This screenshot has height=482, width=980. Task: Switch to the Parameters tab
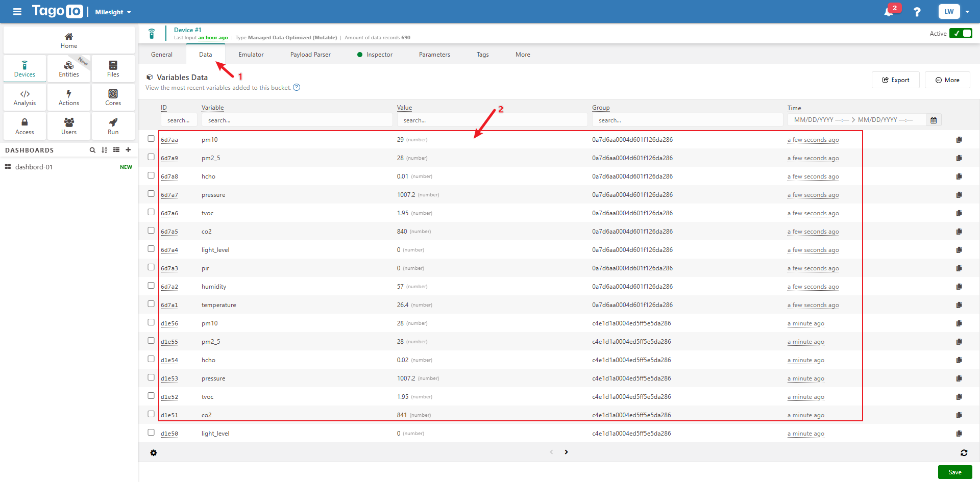coord(434,55)
